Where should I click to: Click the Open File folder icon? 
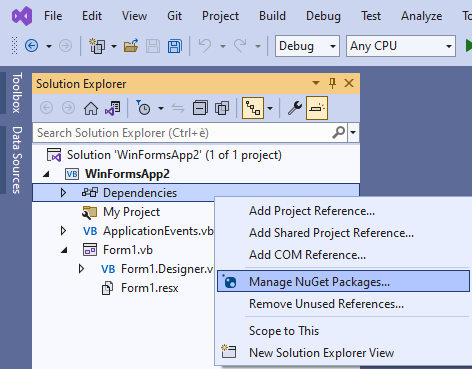[x=131, y=46]
